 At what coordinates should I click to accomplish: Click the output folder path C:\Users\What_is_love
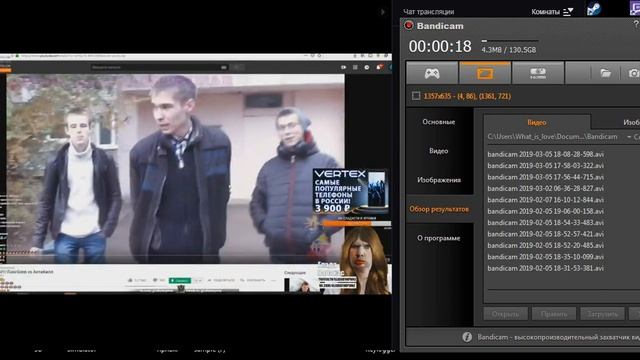tap(552, 136)
